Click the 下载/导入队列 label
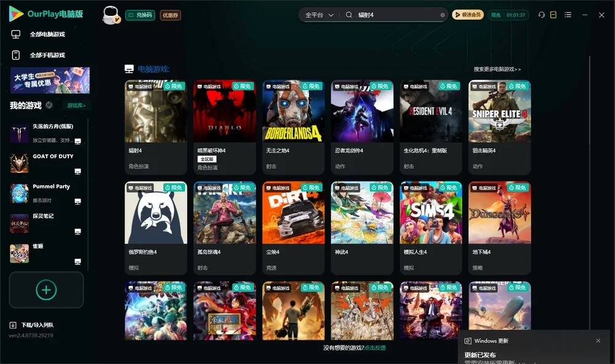Image resolution: width=615 pixels, height=364 pixels. (x=38, y=325)
